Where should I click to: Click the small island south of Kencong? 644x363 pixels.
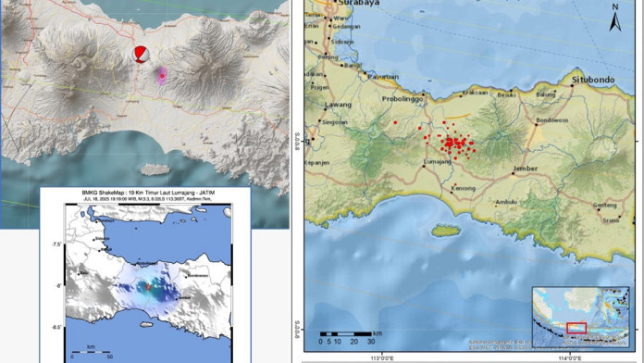446,231
